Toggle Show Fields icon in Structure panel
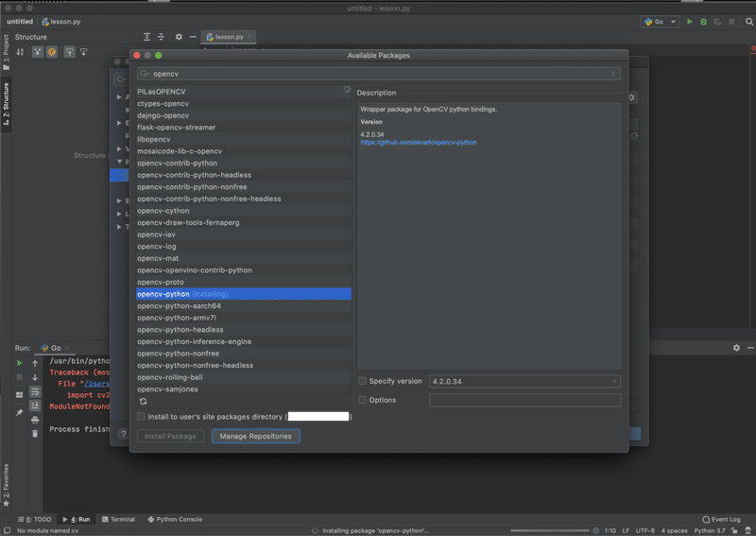The image size is (756, 536). [x=52, y=52]
